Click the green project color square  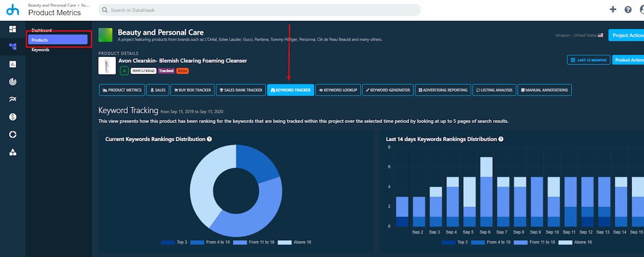tap(105, 35)
